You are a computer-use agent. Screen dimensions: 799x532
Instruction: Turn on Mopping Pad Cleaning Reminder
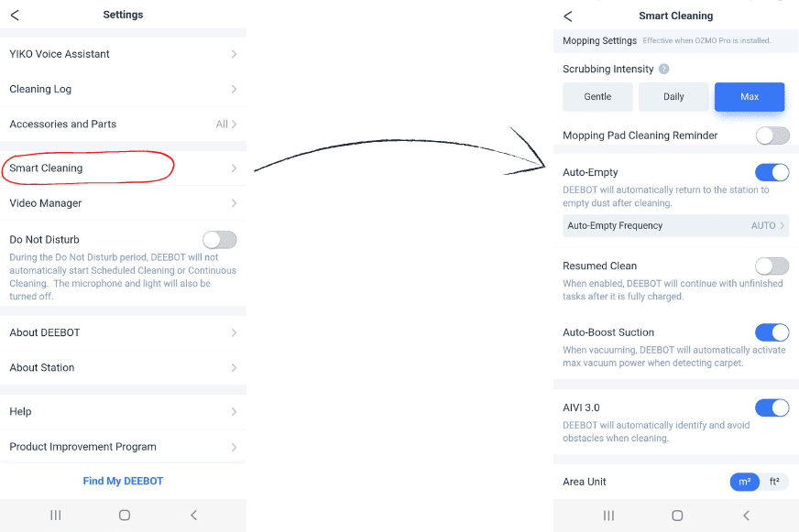coord(772,136)
